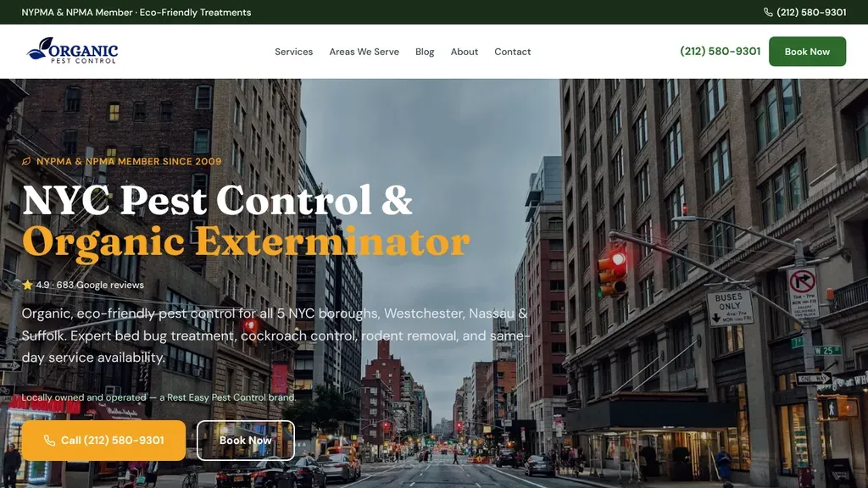The width and height of the screenshot is (868, 488).
Task: Click the phone number in the top green bar
Action: 811,12
